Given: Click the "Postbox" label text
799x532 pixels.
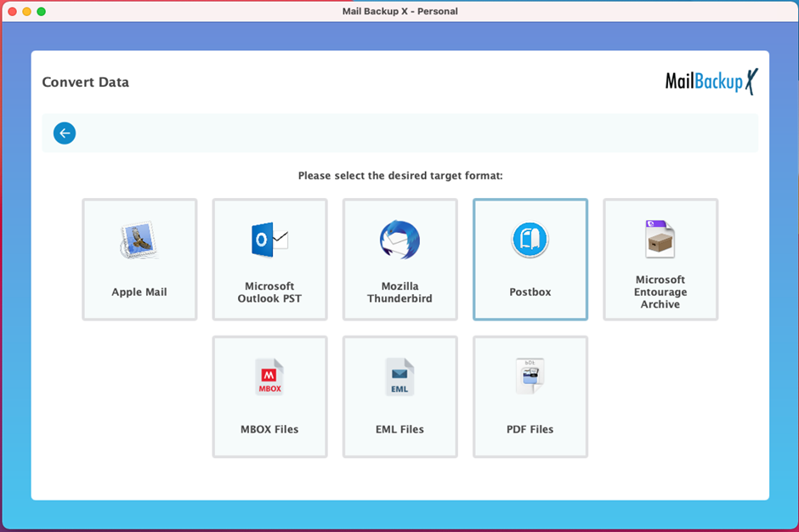Looking at the screenshot, I should coord(530,292).
